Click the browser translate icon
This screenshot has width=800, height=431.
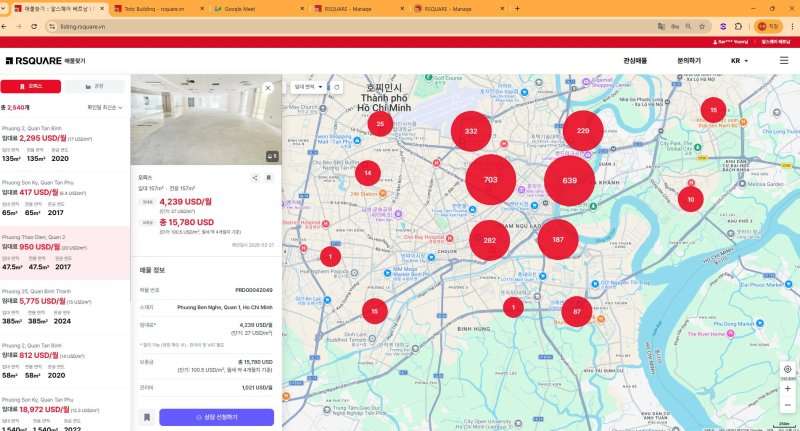[x=659, y=26]
